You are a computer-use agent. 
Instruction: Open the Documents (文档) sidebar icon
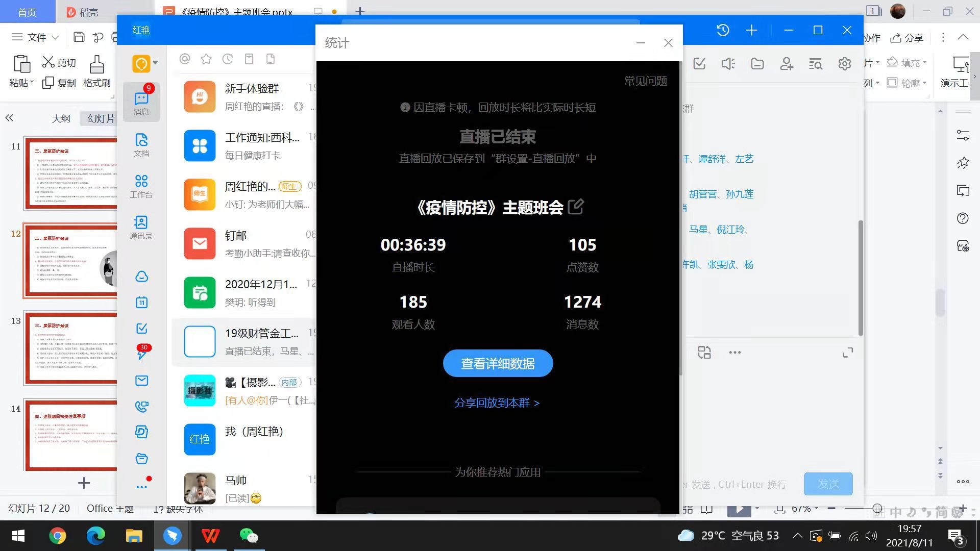(141, 145)
